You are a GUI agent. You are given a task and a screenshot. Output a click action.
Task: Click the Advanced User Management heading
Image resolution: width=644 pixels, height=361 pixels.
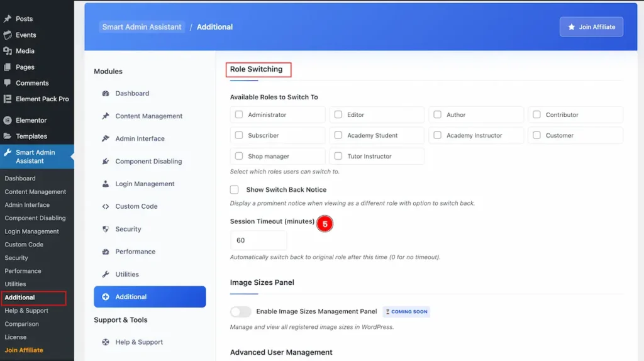pyautogui.click(x=281, y=352)
